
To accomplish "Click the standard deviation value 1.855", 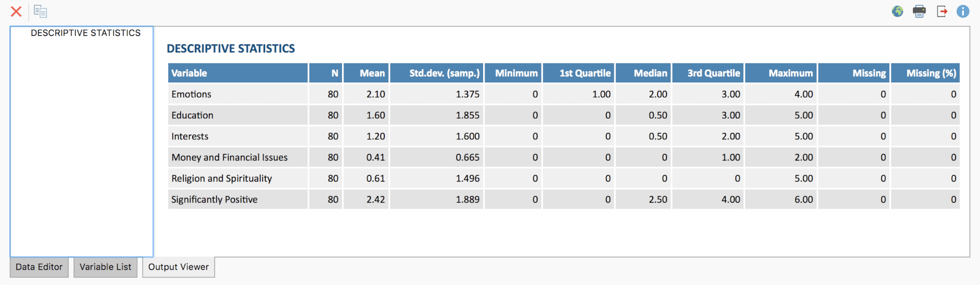I will point(468,115).
